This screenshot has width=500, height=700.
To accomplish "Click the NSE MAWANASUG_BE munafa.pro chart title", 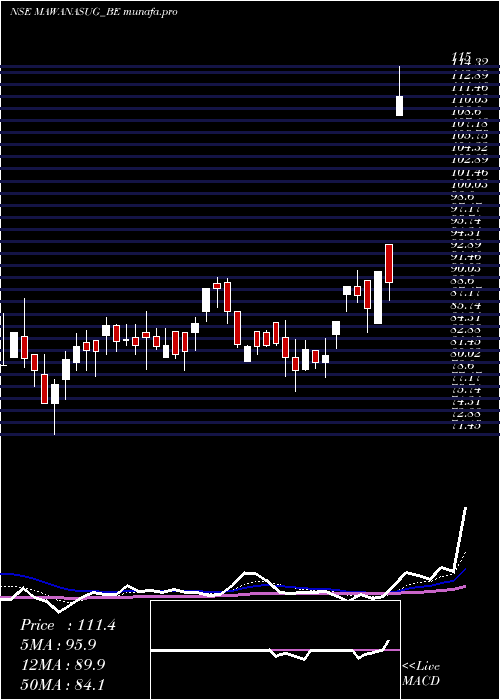I will pyautogui.click(x=93, y=12).
